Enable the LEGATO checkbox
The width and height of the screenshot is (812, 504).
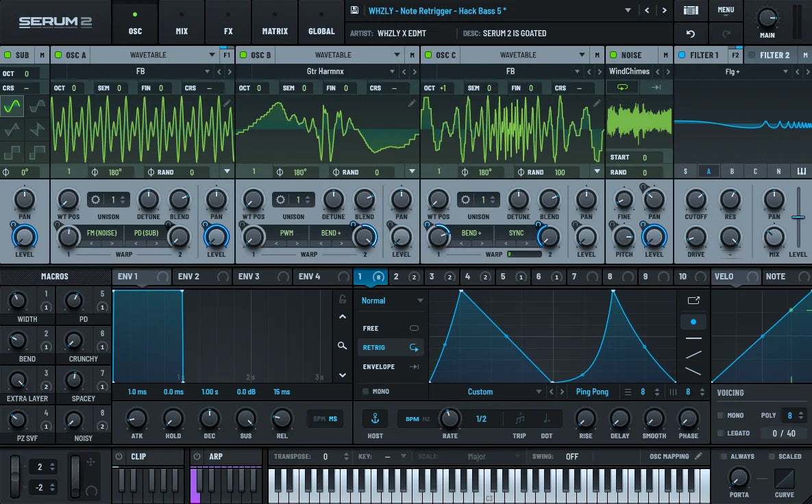720,433
